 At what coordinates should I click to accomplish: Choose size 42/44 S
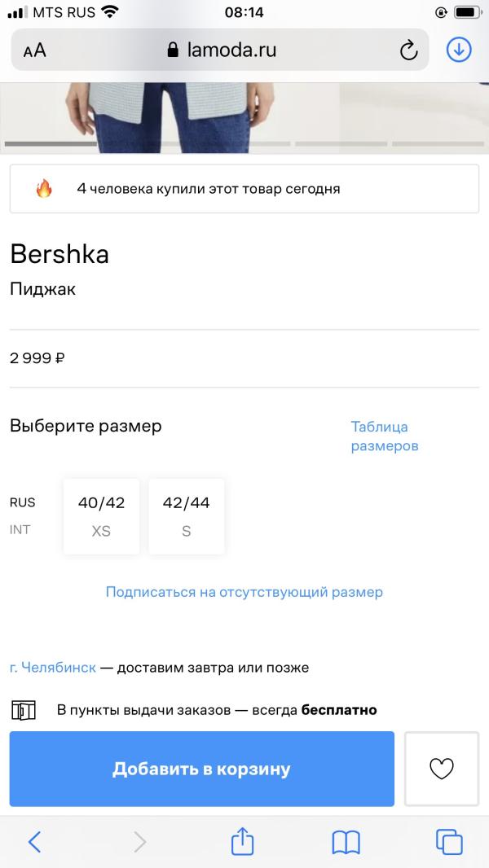tap(186, 516)
